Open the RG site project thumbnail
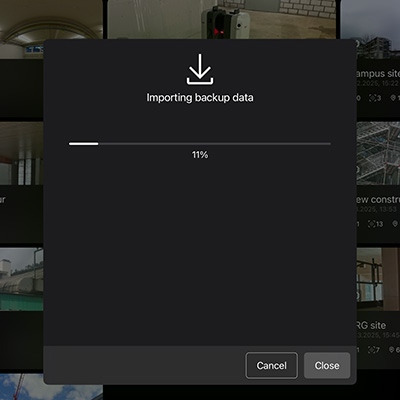 378,279
